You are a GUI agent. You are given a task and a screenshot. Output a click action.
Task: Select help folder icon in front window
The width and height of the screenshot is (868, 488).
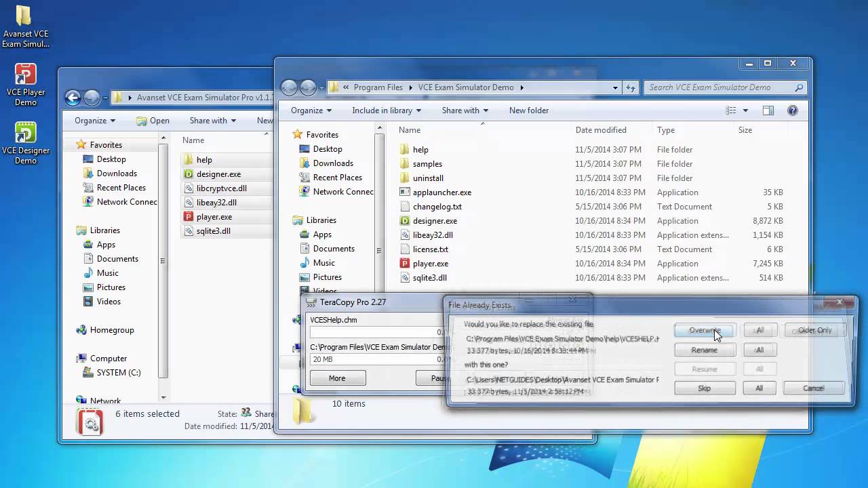coord(405,150)
